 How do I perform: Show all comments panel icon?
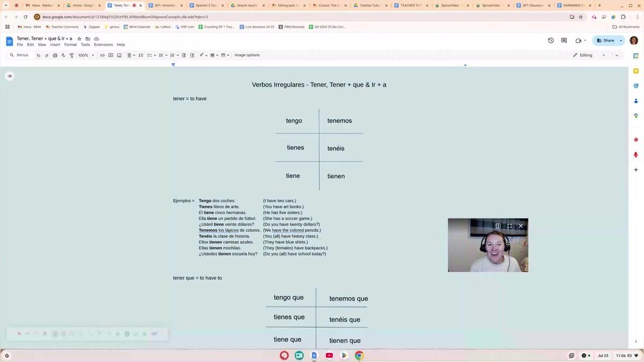click(564, 40)
